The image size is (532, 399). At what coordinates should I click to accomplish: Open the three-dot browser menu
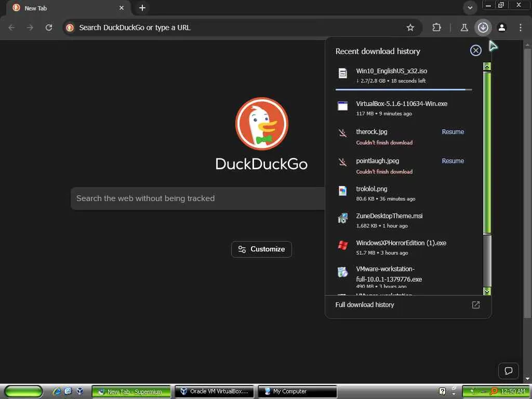pos(521,28)
